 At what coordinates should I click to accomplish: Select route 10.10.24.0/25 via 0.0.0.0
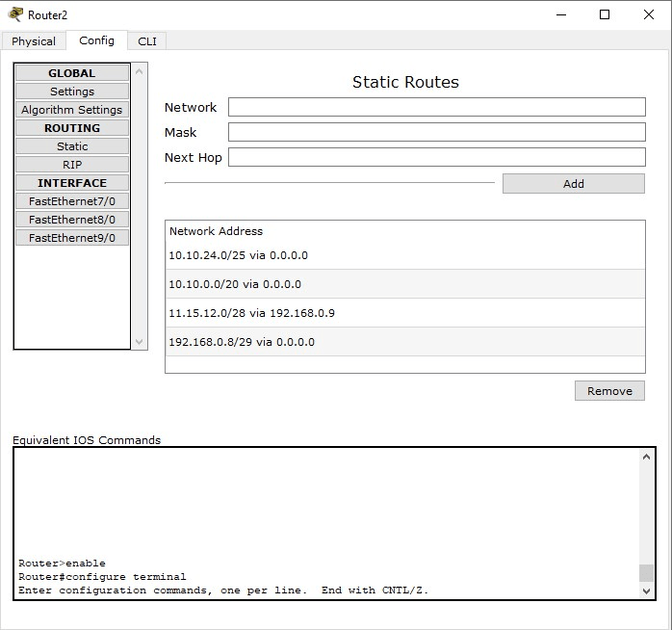(404, 255)
